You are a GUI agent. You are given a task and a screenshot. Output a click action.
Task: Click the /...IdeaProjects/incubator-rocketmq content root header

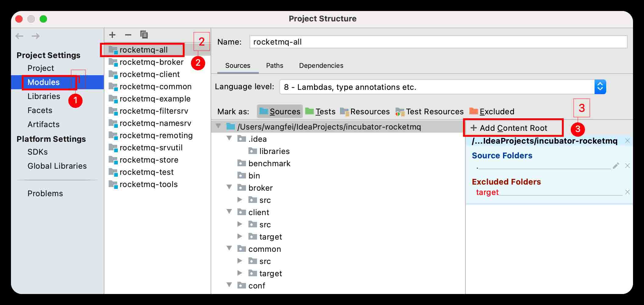coord(545,141)
